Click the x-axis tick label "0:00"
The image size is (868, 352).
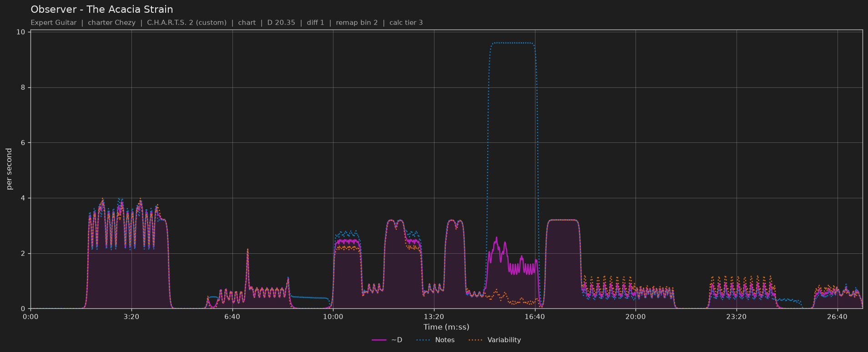pyautogui.click(x=30, y=317)
